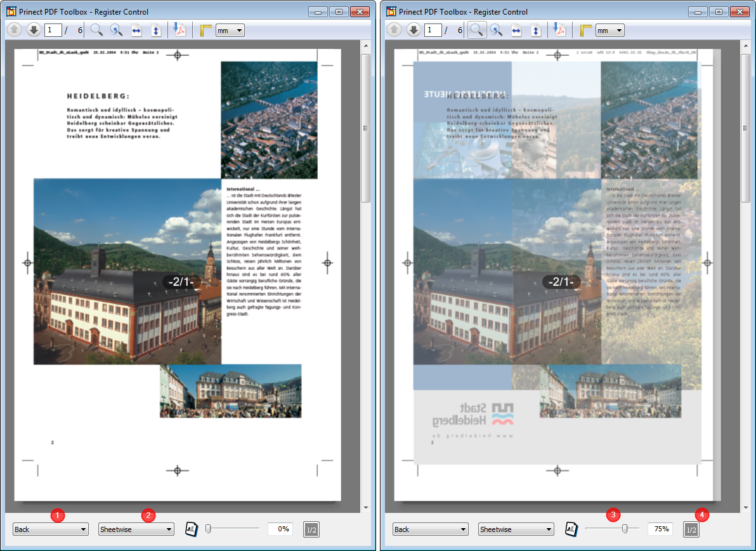
Task: Click the 75% transparency value field
Action: [x=660, y=529]
